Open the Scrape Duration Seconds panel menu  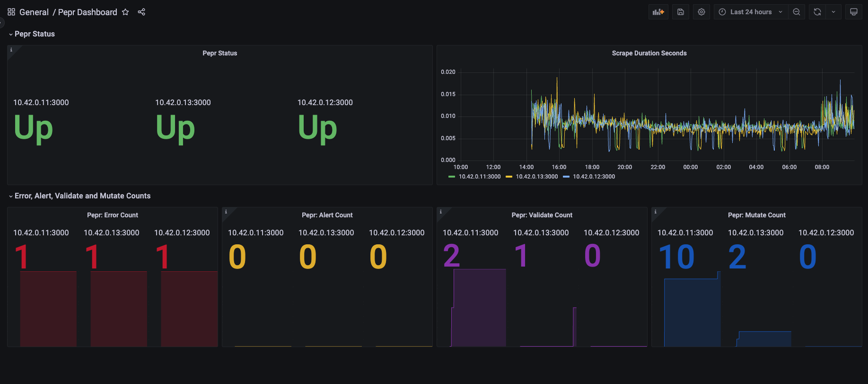pos(649,54)
